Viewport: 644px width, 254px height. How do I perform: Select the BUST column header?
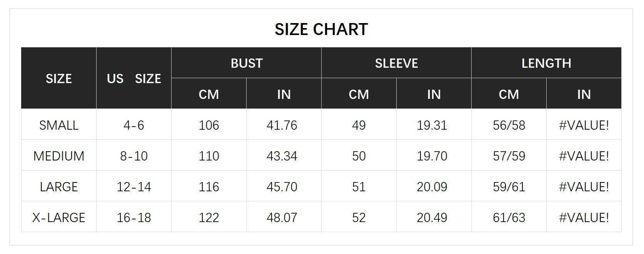click(246, 63)
